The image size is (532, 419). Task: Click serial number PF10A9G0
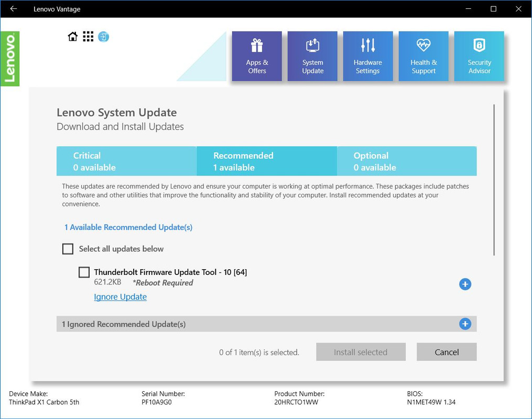[156, 402]
